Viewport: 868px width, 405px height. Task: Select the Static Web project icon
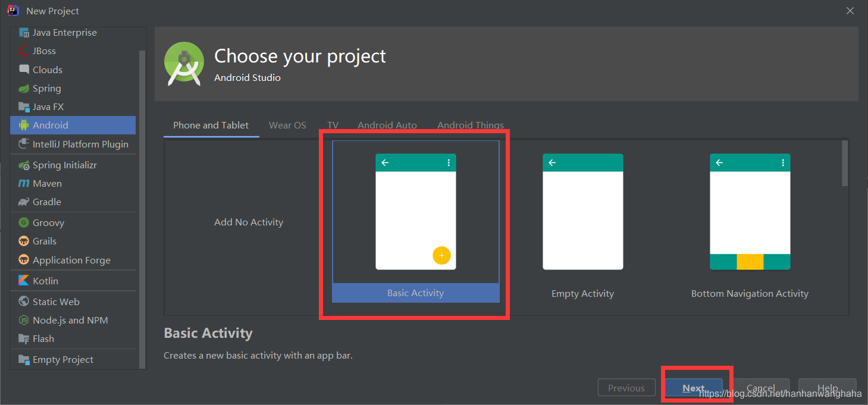[x=25, y=302]
